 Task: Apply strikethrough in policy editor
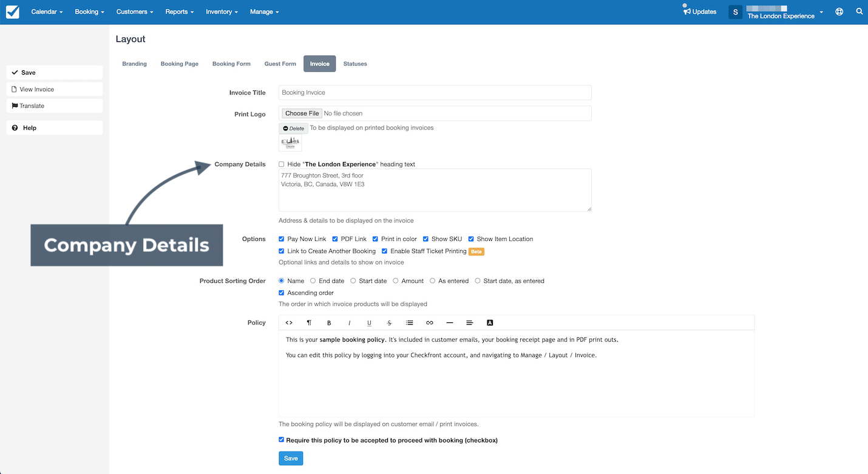click(x=389, y=323)
